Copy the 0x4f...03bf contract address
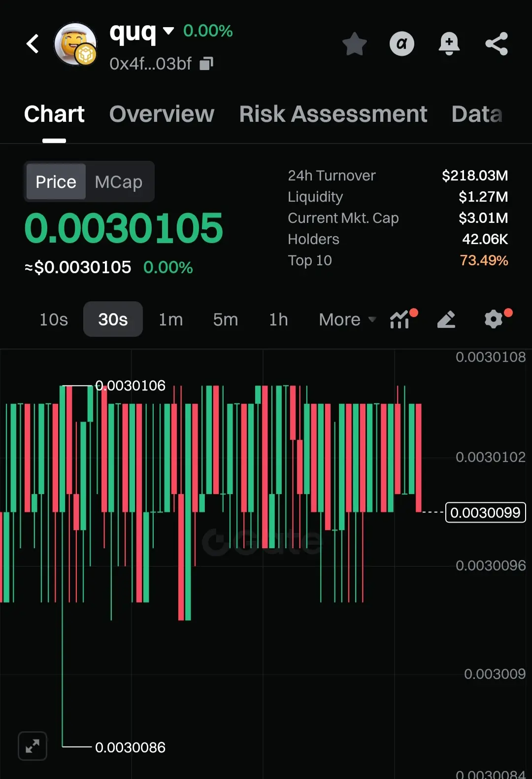The height and width of the screenshot is (779, 532). (206, 64)
